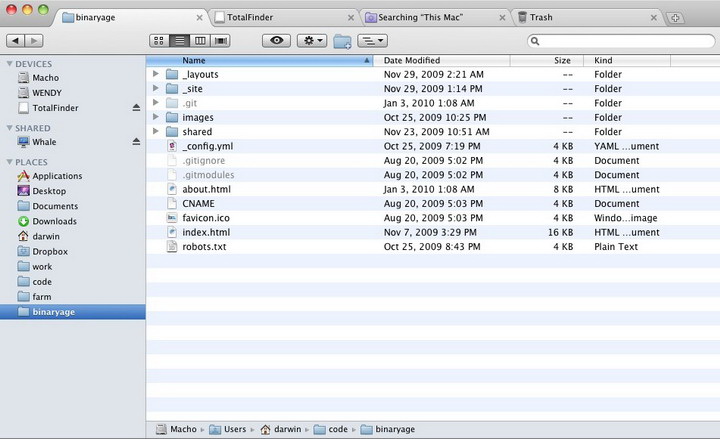
Task: Sort by Kind column header
Action: 627,60
